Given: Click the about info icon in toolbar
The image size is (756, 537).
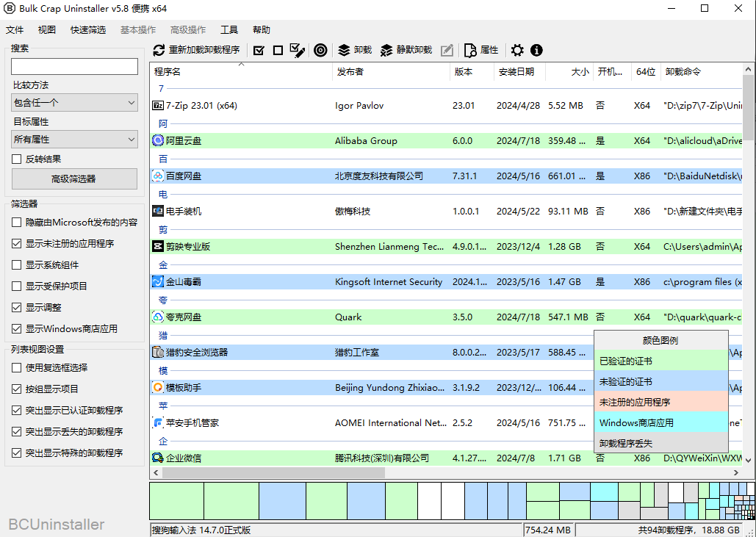Looking at the screenshot, I should [x=536, y=50].
